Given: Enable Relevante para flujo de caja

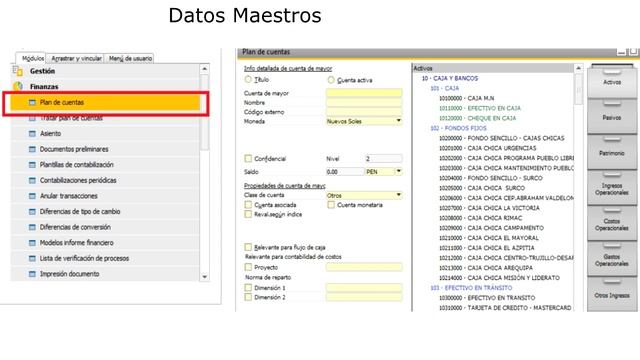Looking at the screenshot, I should tap(248, 247).
